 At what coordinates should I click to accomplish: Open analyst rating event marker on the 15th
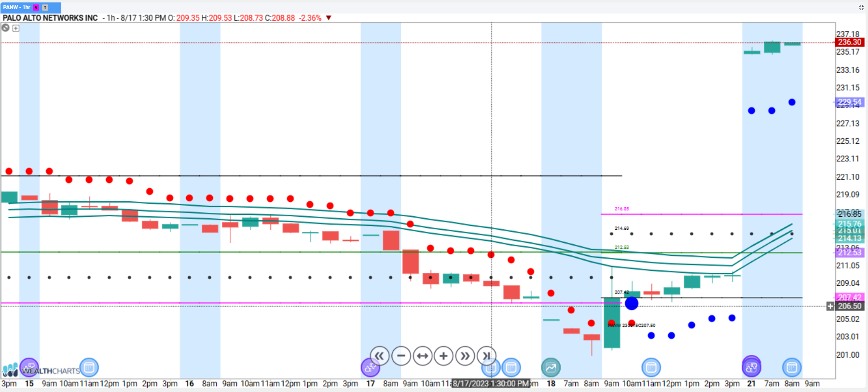[x=29, y=367]
